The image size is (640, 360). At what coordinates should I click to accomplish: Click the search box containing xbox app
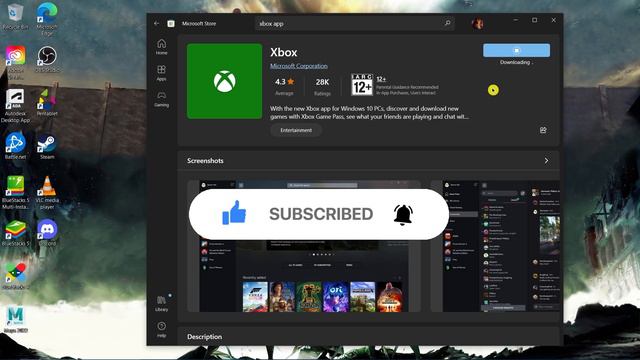click(355, 24)
